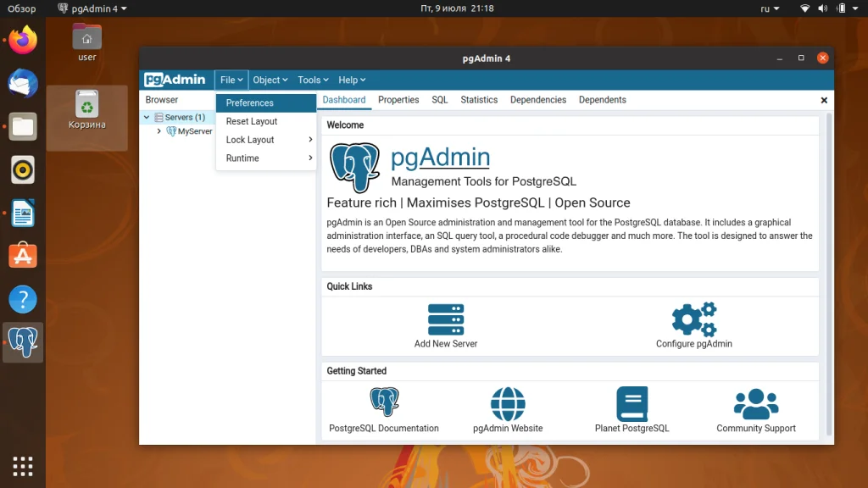
Task: Open PostgreSQL Documentation elephant icon
Action: [x=384, y=401]
